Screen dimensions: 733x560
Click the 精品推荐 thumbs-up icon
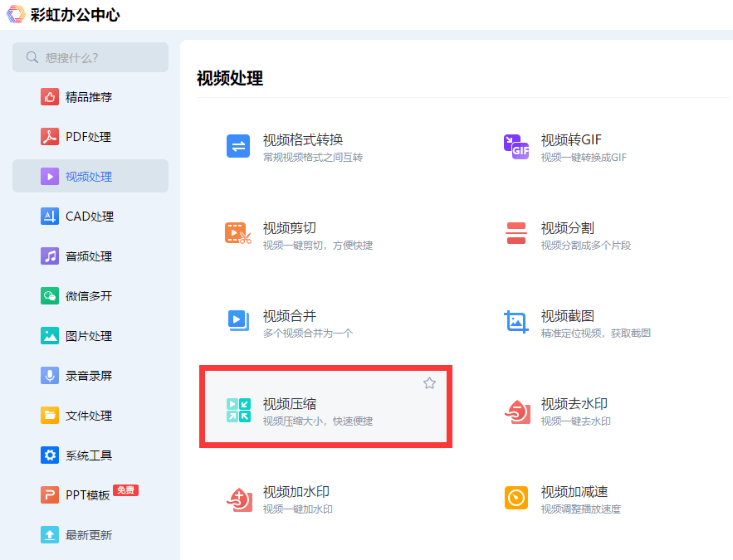pos(50,97)
